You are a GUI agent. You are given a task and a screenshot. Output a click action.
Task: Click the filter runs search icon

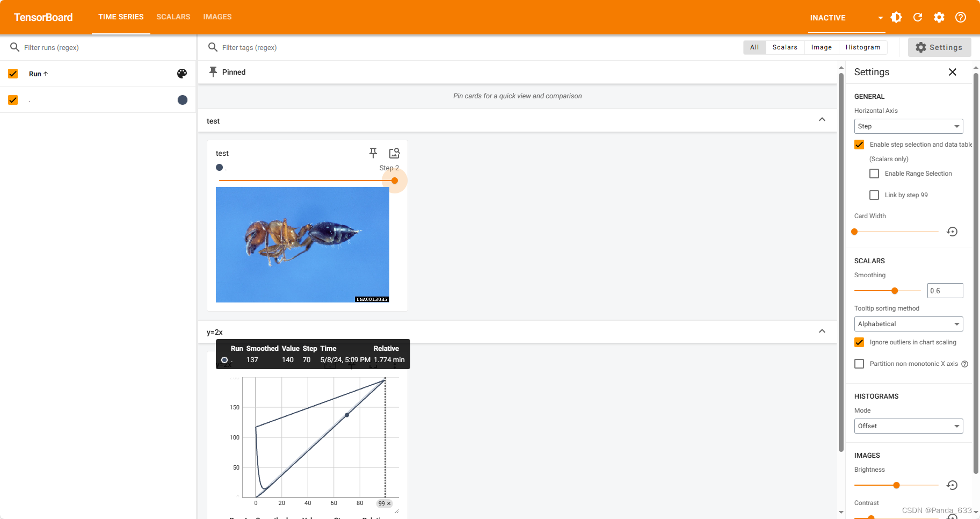[x=15, y=47]
